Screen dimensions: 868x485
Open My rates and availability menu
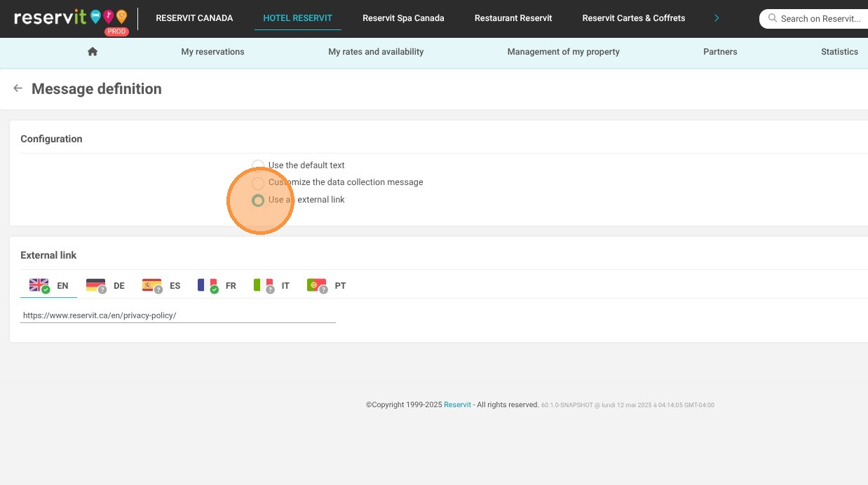[x=376, y=51]
